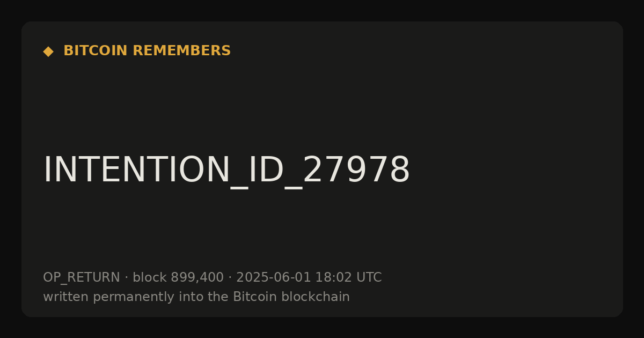Click the orange diamond icon
The image size is (644, 338).
pyautogui.click(x=48, y=52)
